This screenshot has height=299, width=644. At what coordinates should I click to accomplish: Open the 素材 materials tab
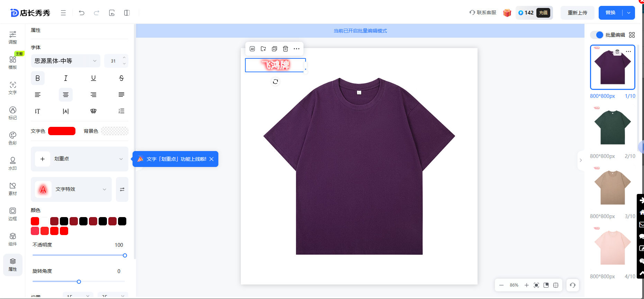pyautogui.click(x=13, y=189)
